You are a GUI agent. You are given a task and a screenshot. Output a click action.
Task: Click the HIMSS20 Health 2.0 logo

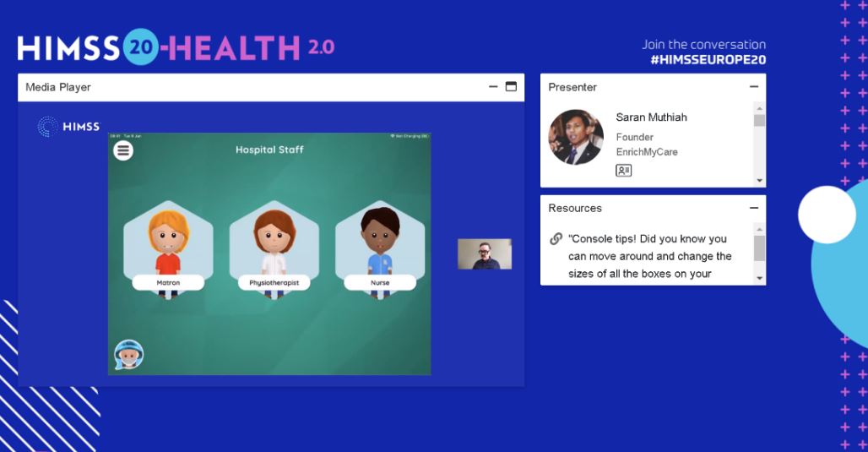pyautogui.click(x=176, y=47)
